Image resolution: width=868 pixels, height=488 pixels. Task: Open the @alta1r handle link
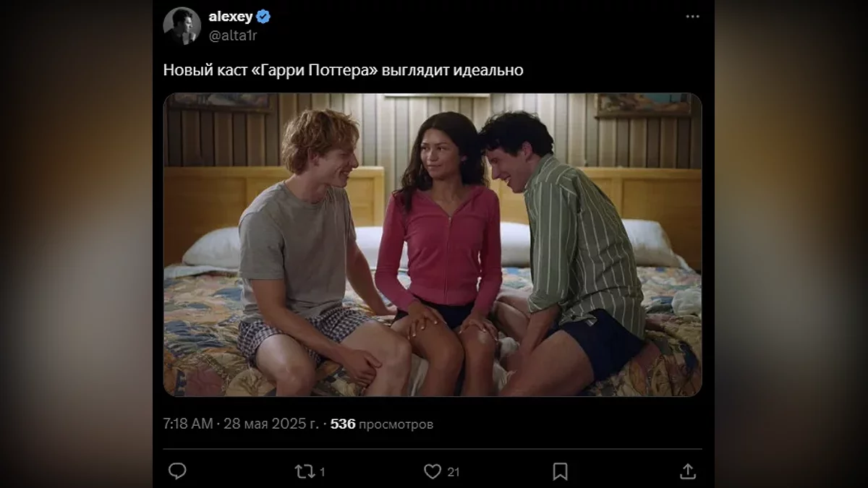(x=233, y=35)
